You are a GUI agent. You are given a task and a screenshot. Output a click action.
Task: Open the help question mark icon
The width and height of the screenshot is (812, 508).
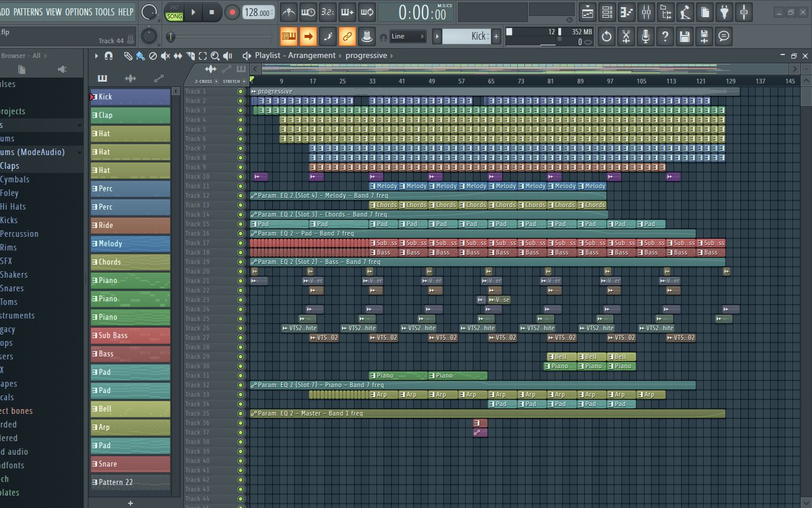tap(665, 36)
